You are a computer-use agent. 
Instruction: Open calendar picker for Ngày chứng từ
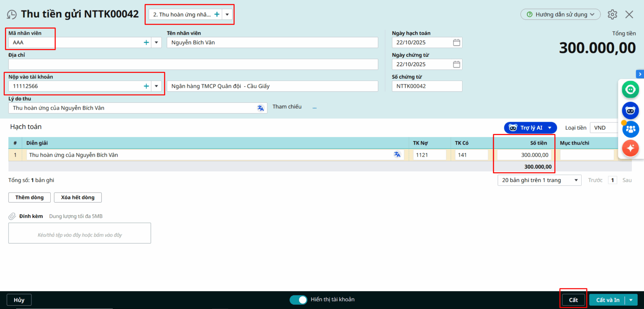[x=456, y=64]
